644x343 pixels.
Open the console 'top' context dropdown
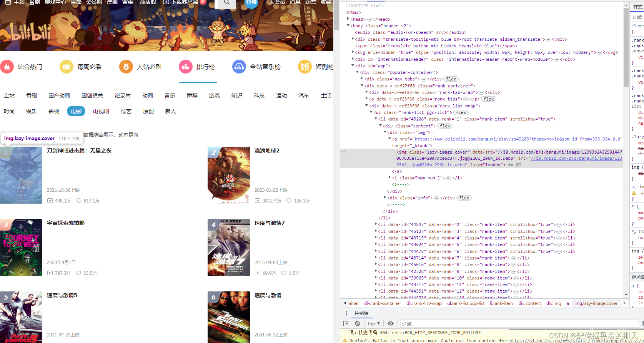(x=374, y=324)
